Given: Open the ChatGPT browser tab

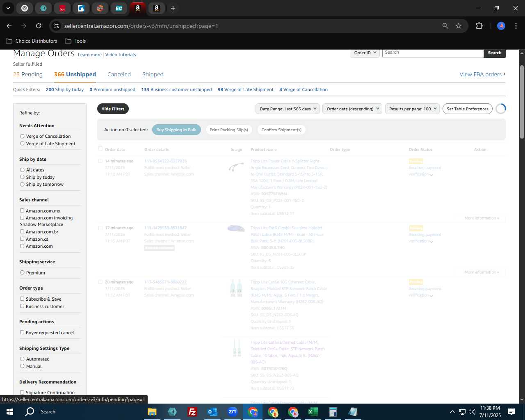Looking at the screenshot, I should [25, 8].
